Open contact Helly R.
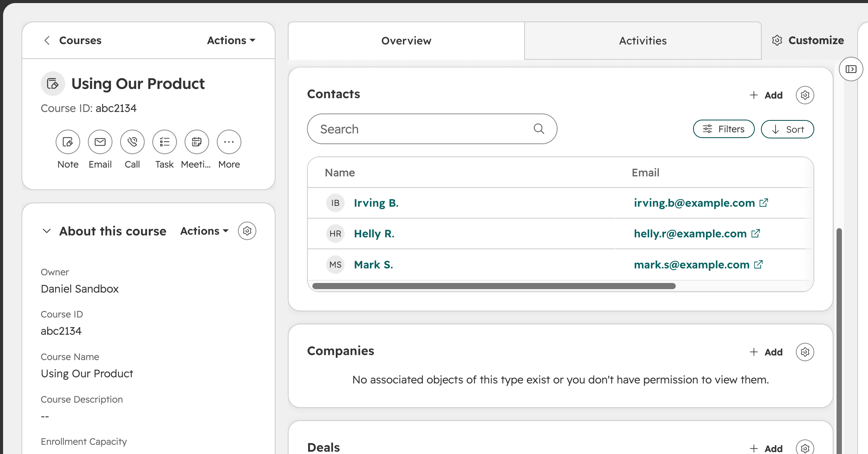 pyautogui.click(x=374, y=234)
